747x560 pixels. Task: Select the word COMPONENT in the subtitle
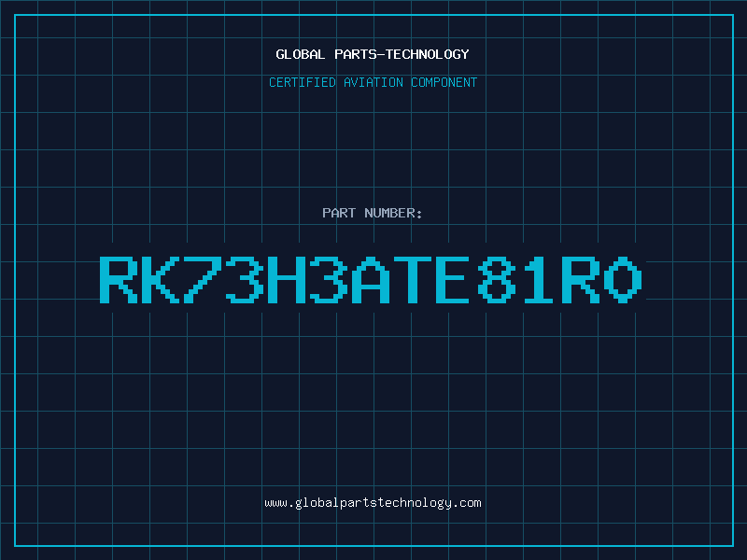point(444,82)
